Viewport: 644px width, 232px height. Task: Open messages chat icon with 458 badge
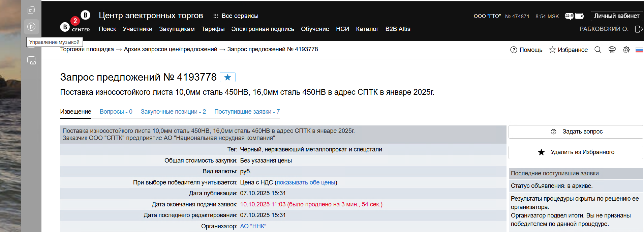pos(569,16)
